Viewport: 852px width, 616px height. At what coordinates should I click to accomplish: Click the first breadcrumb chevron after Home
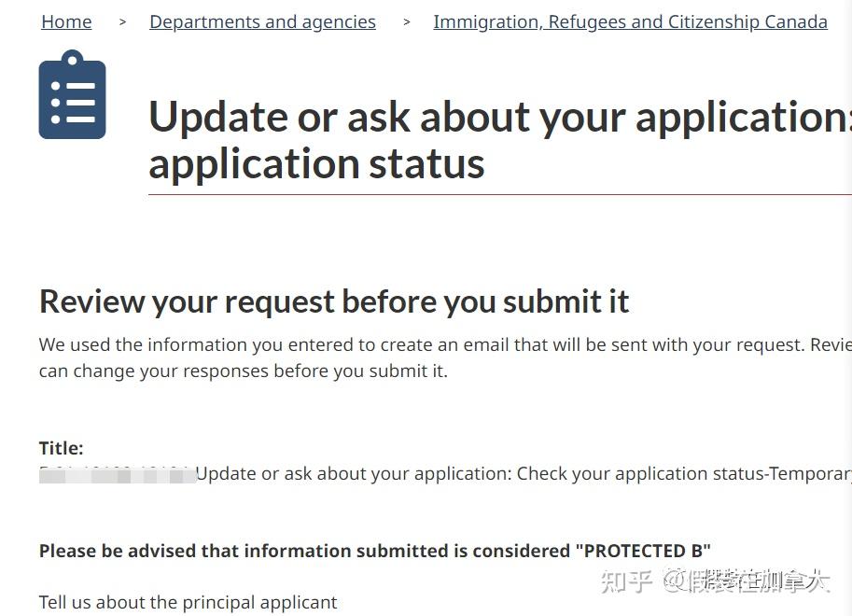point(122,22)
